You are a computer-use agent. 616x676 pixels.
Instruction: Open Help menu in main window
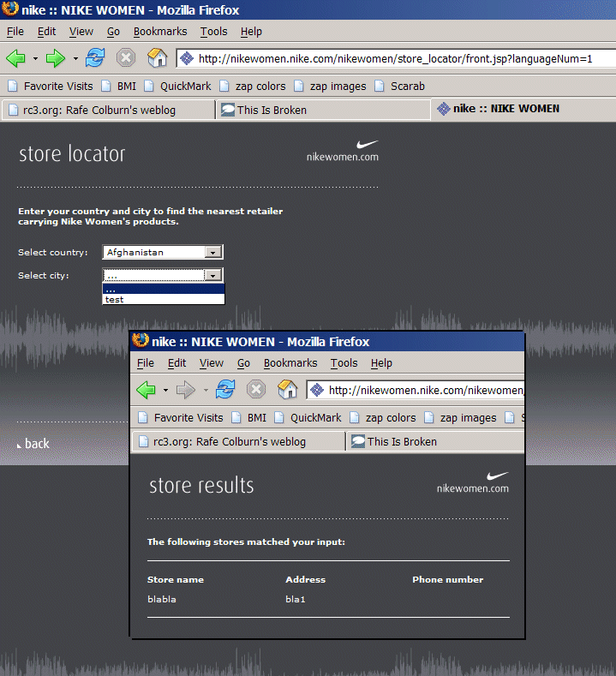point(251,32)
